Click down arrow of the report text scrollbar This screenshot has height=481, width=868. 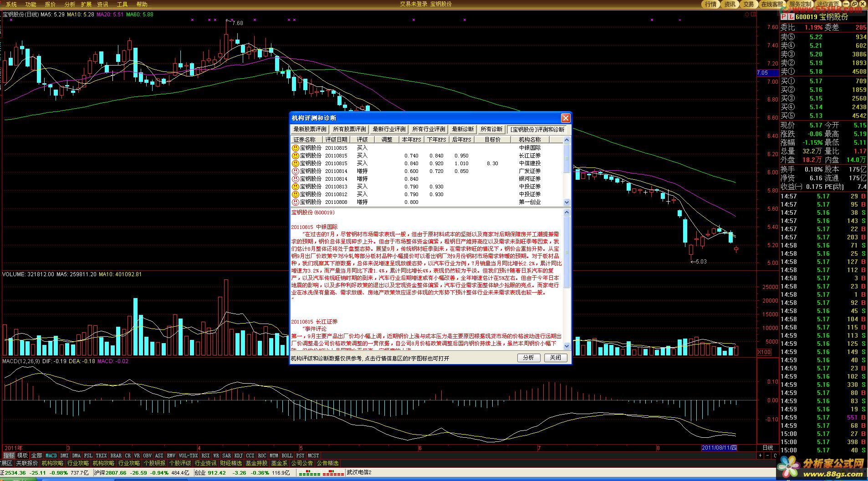click(x=567, y=346)
